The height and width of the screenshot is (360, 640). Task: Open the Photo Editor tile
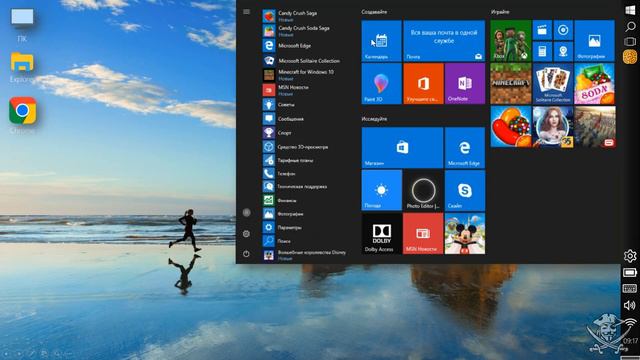pyautogui.click(x=423, y=191)
